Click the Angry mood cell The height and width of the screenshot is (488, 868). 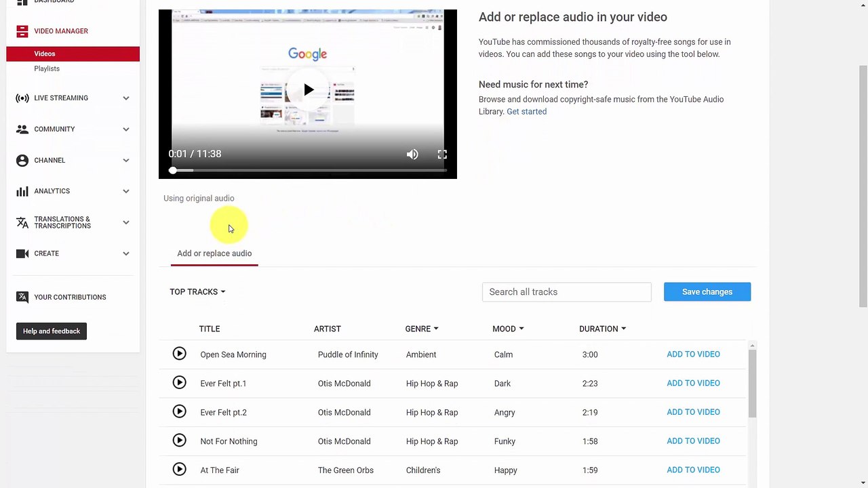tap(505, 412)
